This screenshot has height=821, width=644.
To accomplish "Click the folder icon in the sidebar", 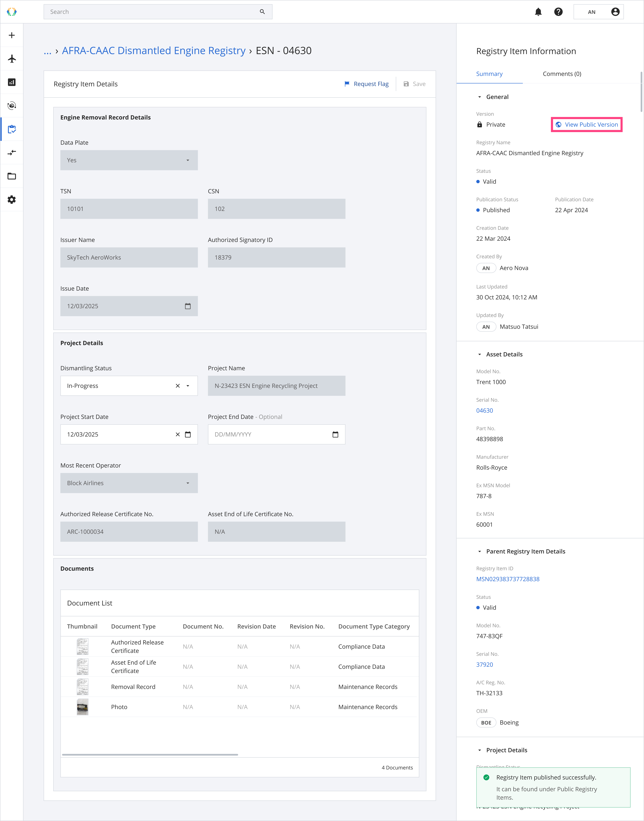I will point(12,176).
